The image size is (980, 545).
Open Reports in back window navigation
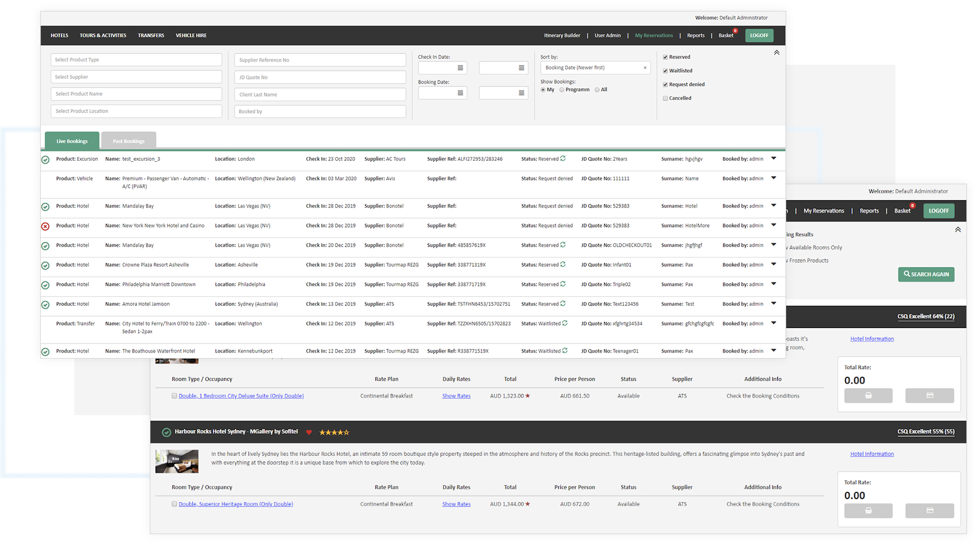pyautogui.click(x=869, y=211)
